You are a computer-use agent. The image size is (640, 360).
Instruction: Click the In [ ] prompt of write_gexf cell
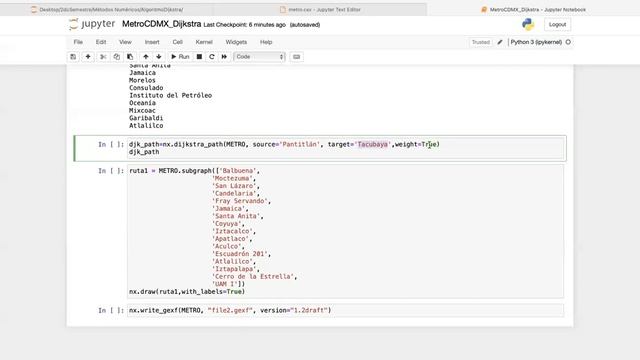click(x=111, y=310)
